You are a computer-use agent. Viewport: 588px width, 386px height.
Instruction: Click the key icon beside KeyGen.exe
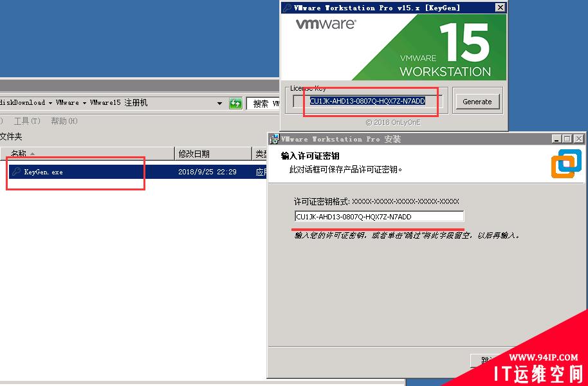(16, 172)
